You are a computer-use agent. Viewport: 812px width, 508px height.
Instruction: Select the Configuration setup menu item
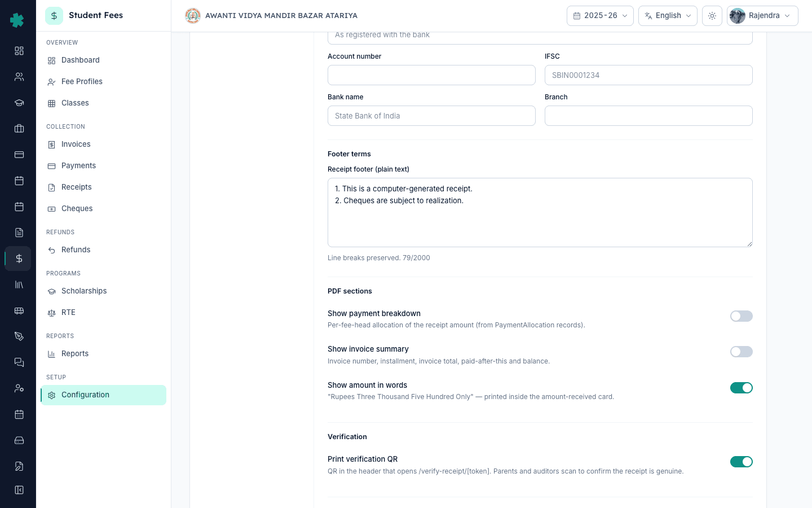pyautogui.click(x=103, y=395)
